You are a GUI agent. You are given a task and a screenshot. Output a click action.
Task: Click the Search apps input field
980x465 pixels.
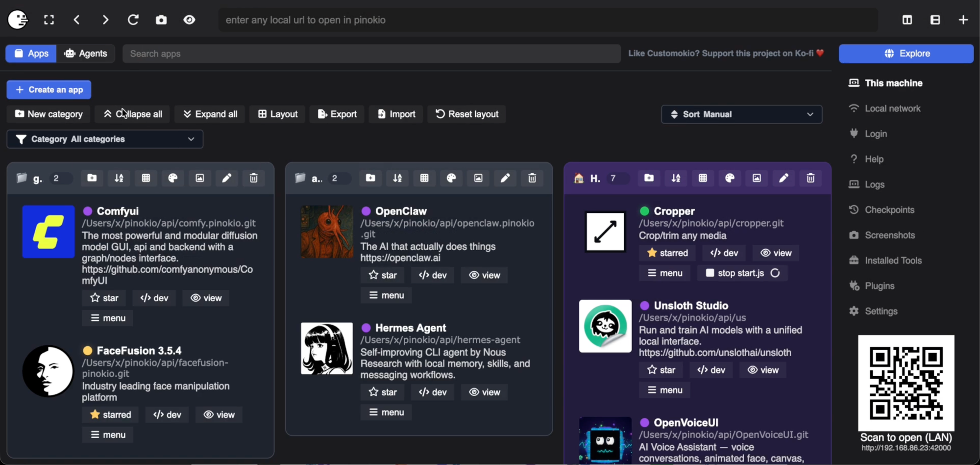tap(371, 53)
